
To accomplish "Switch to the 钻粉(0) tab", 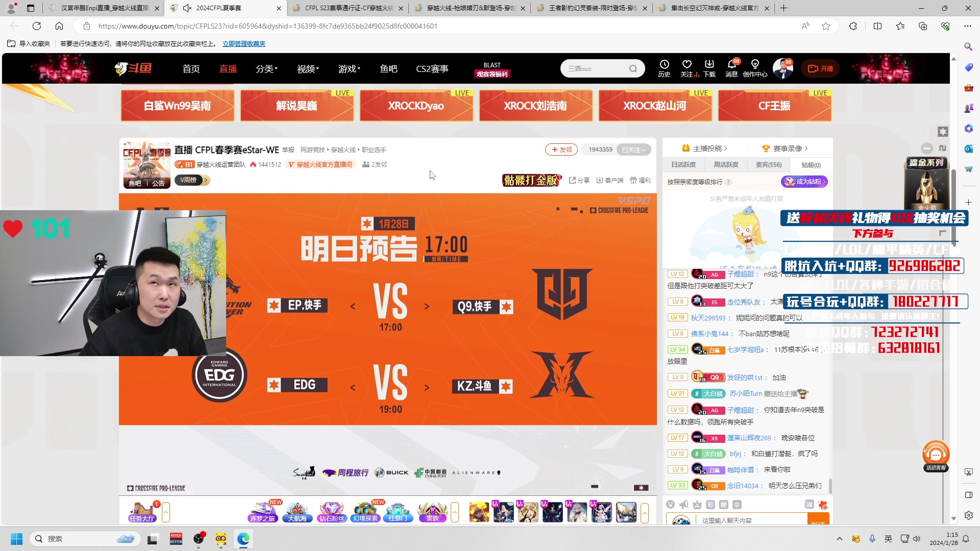I will click(x=811, y=165).
